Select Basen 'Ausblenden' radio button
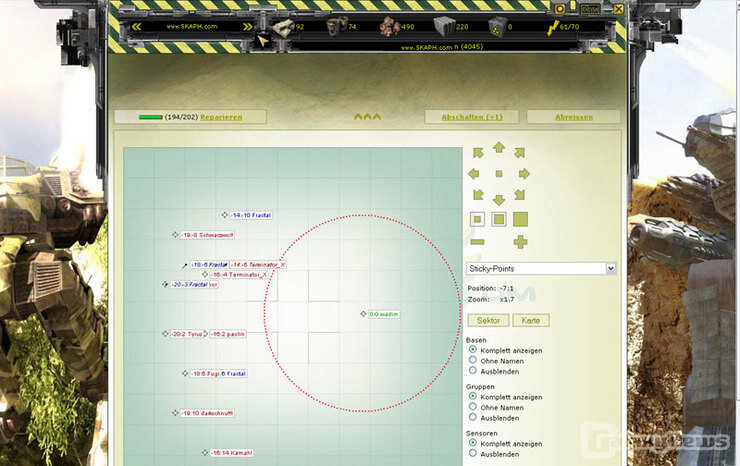740x466 pixels. pyautogui.click(x=473, y=371)
